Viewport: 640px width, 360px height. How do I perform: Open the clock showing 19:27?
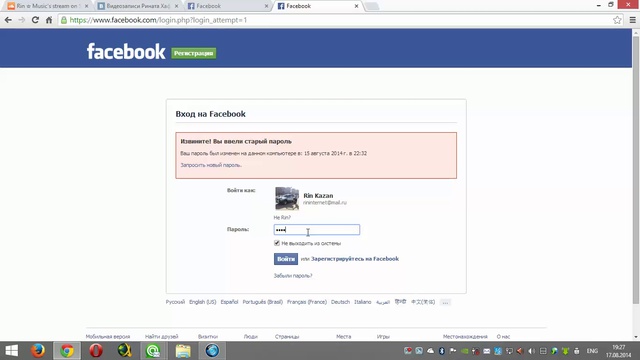[x=619, y=351]
